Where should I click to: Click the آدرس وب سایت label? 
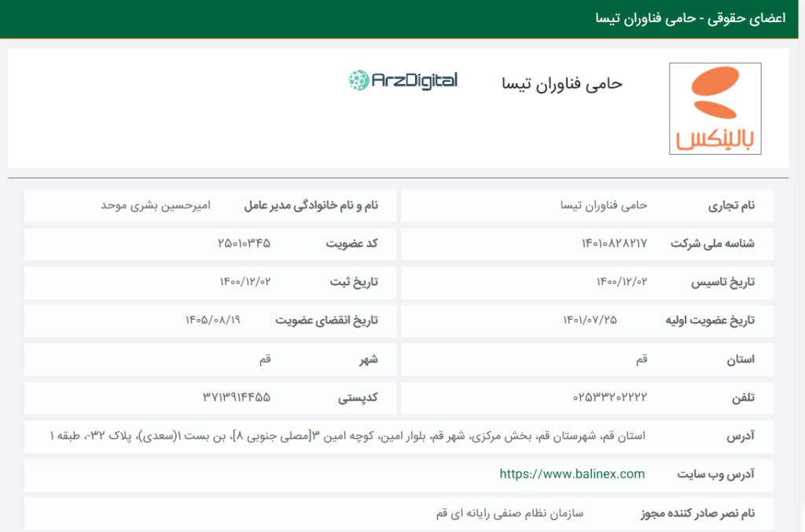(x=715, y=475)
